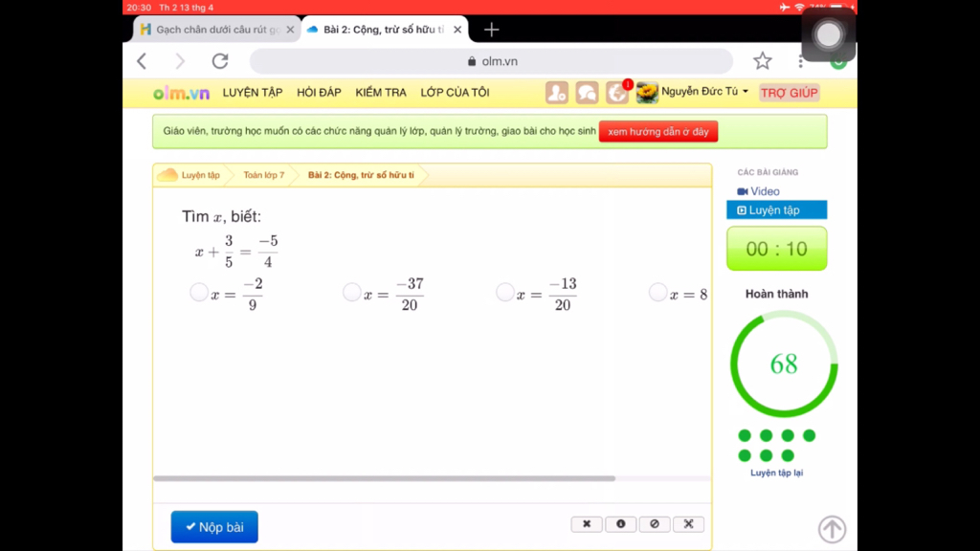Select answer x = -13/20
The width and height of the screenshot is (980, 551).
pyautogui.click(x=505, y=292)
